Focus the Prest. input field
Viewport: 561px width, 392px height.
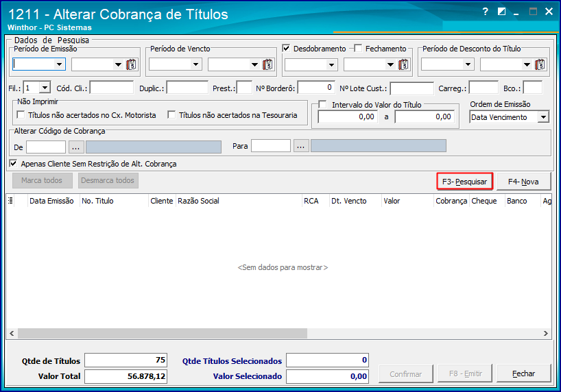coord(244,88)
